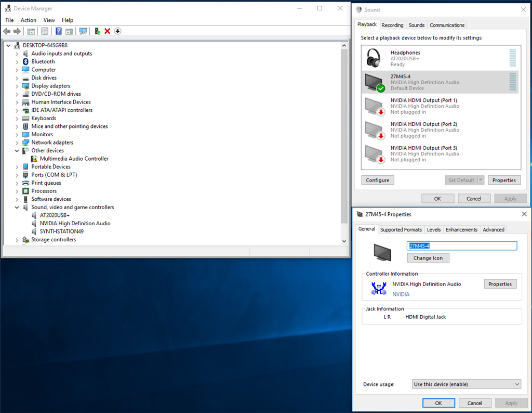Click the action pane toolbar icon beside Help
This screenshot has height=413, width=532.
[x=69, y=31]
